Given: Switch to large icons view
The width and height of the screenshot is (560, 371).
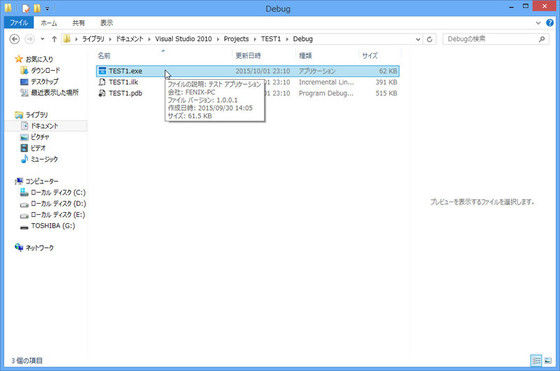Looking at the screenshot, I should (548, 361).
